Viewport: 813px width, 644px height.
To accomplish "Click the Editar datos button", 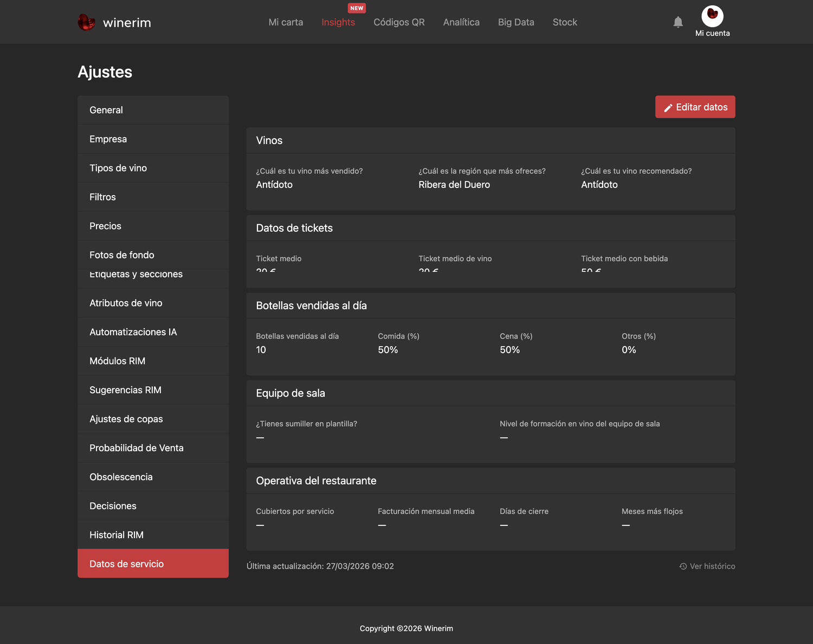I will pos(695,107).
